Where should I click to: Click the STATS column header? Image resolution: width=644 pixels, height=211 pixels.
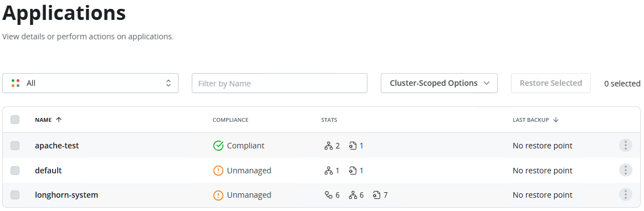329,120
